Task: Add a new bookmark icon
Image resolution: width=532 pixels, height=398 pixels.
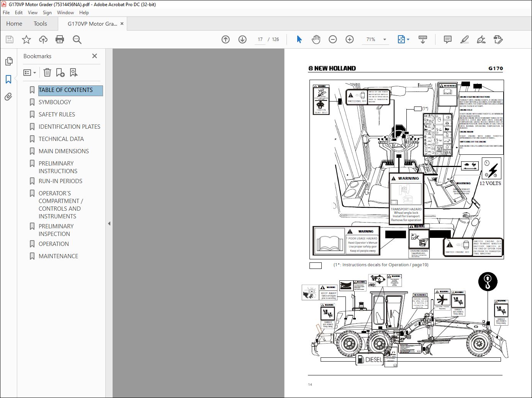Action: [x=60, y=72]
